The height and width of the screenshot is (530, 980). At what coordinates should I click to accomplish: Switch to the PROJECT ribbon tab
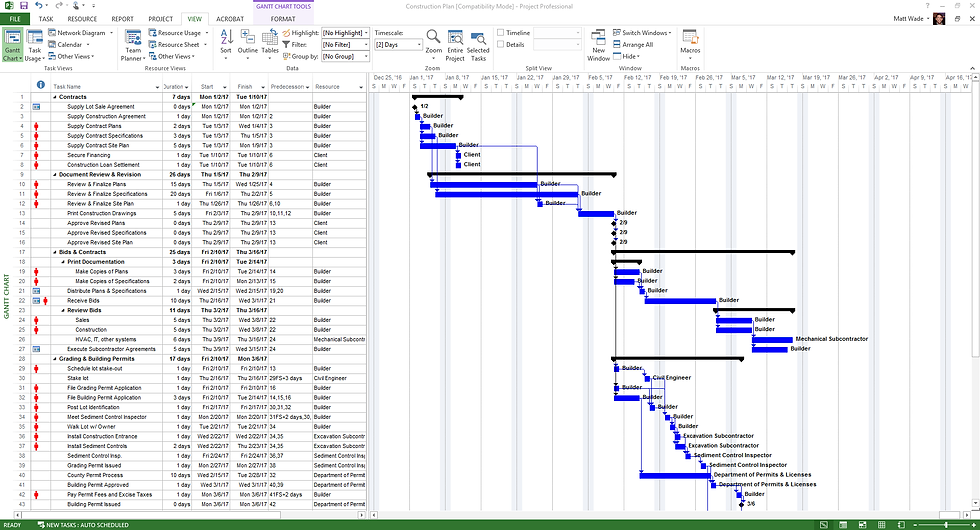pyautogui.click(x=161, y=19)
